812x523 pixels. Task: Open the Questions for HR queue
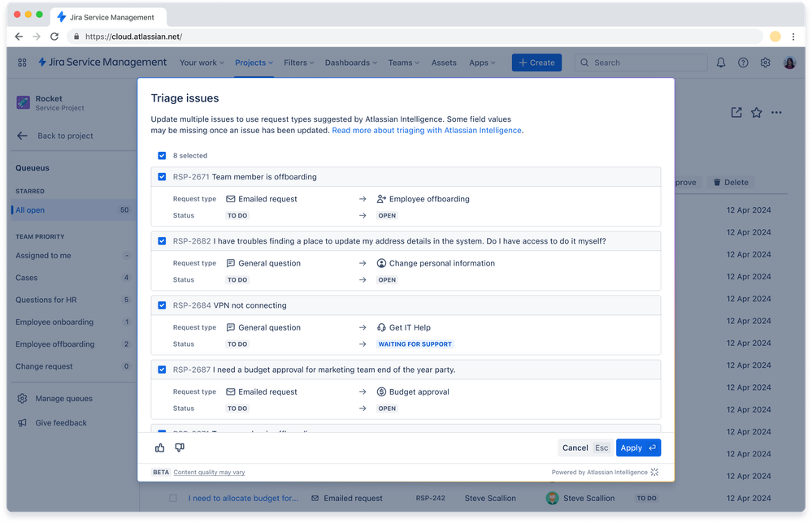coord(72,300)
